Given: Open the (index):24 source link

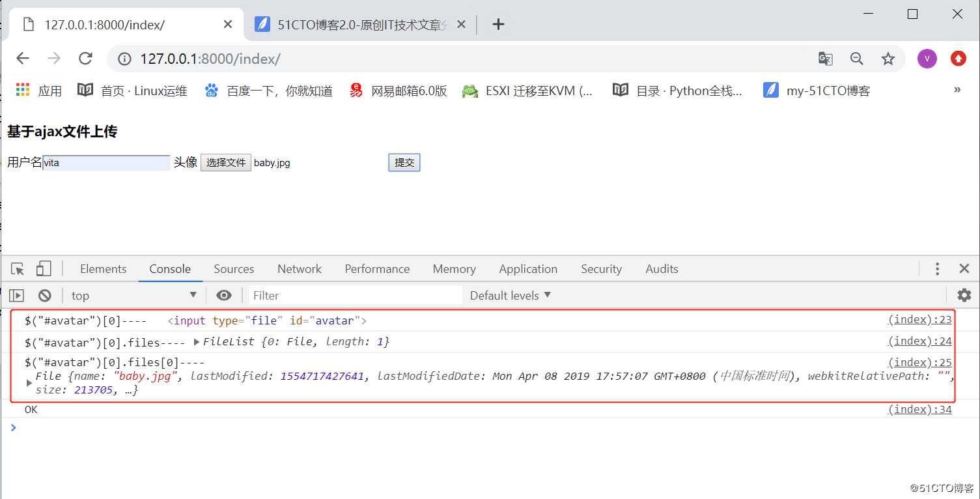Looking at the screenshot, I should pos(919,341).
